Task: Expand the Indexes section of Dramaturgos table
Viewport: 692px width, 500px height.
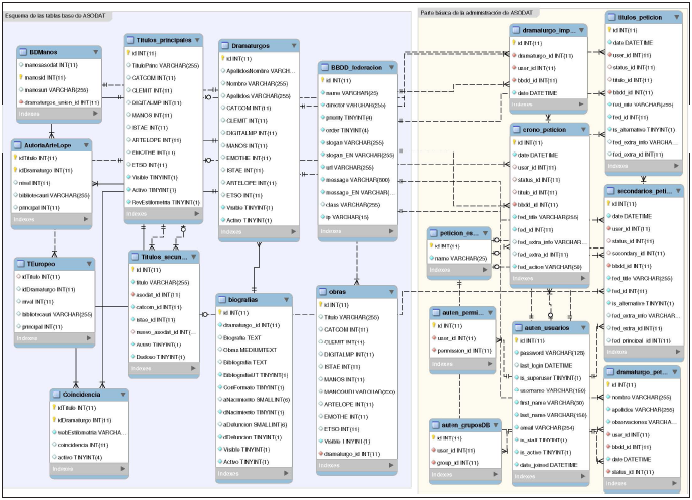Action: pyautogui.click(x=293, y=232)
